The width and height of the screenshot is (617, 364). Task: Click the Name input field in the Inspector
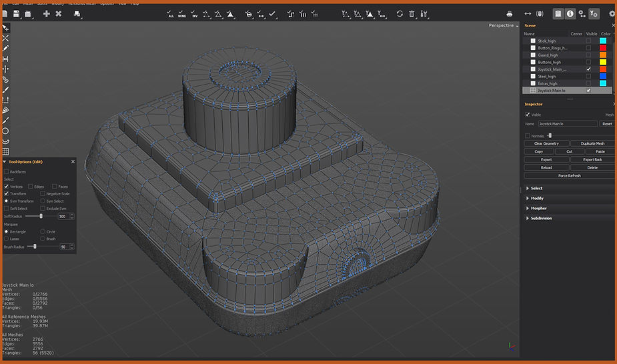[x=568, y=124]
